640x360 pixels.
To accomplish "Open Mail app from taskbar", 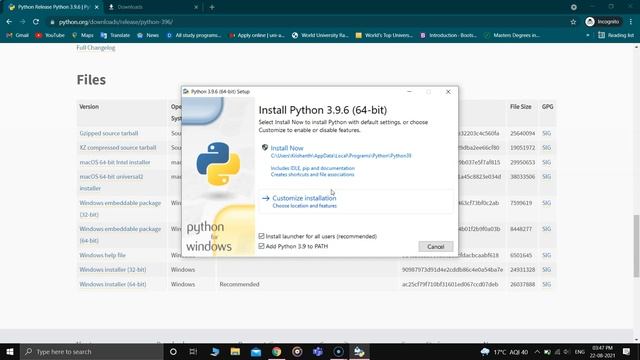I will pos(256,351).
